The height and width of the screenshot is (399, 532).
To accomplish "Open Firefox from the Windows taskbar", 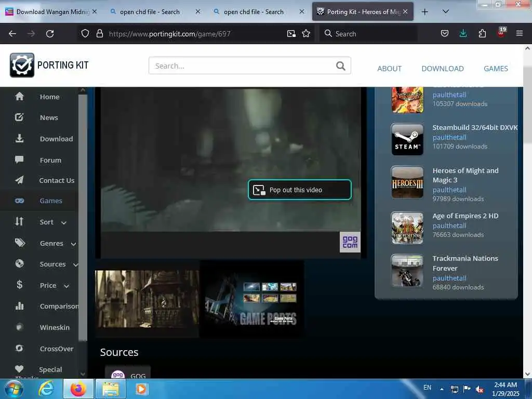I will (78, 389).
